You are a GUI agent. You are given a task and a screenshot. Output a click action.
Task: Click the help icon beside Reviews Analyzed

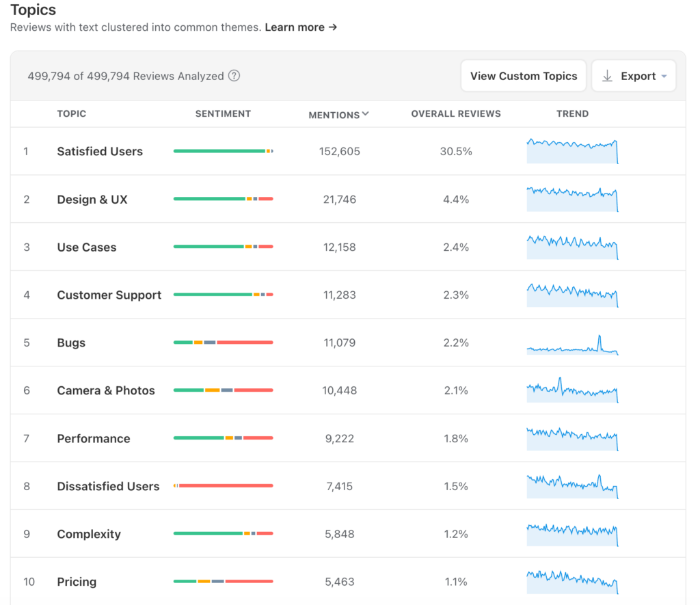coord(234,76)
